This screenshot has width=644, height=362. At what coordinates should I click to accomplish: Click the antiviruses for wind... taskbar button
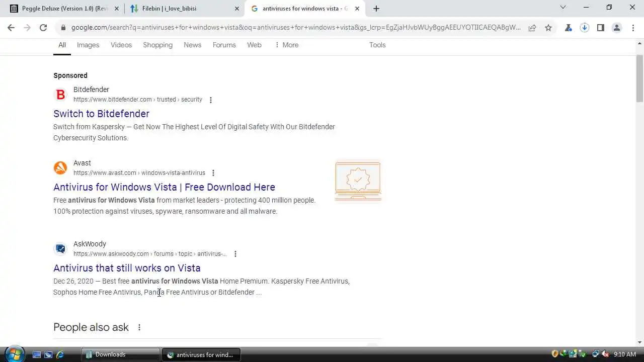click(x=201, y=354)
